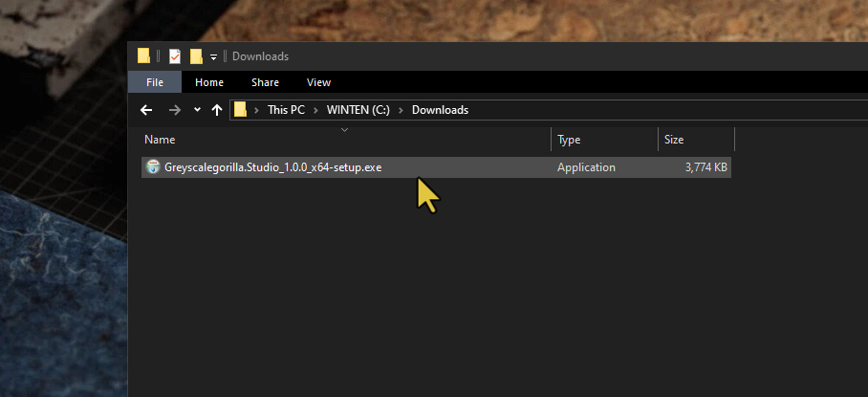Click the Downloads window title text
The image size is (868, 397).
(x=260, y=56)
